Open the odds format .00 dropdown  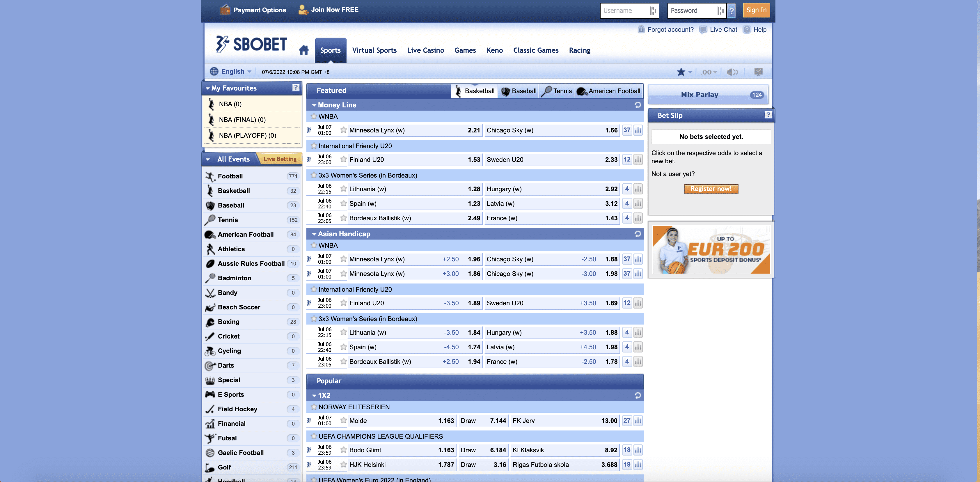coord(709,72)
